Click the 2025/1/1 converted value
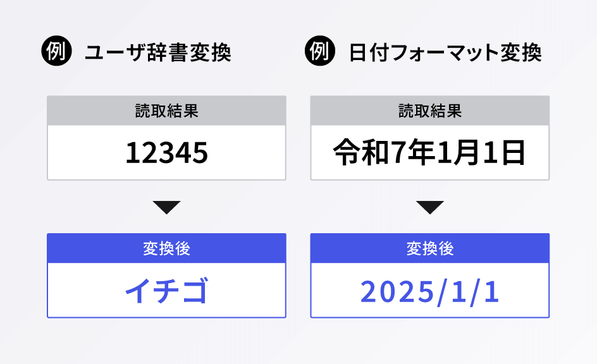 click(x=430, y=290)
